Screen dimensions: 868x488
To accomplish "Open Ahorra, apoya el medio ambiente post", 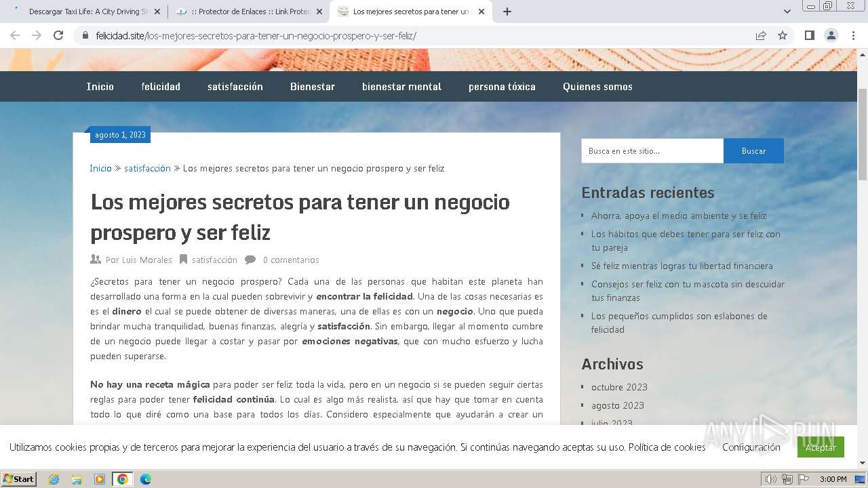I will (x=679, y=216).
